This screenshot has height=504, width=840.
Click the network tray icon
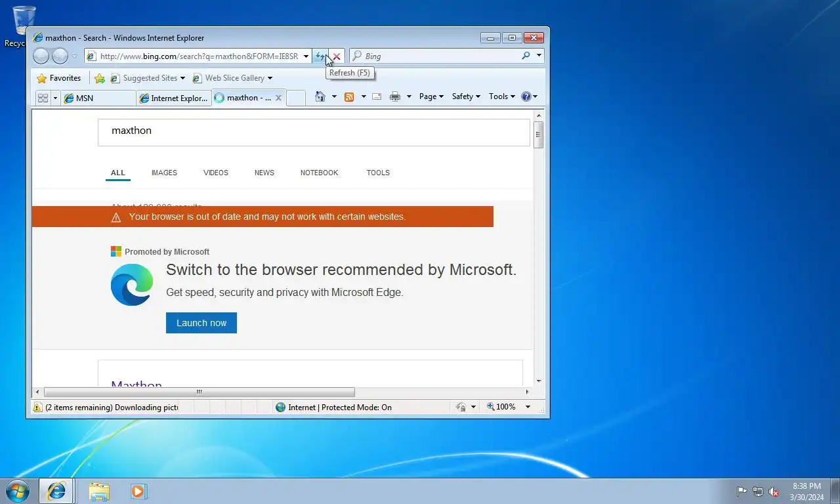click(x=758, y=492)
